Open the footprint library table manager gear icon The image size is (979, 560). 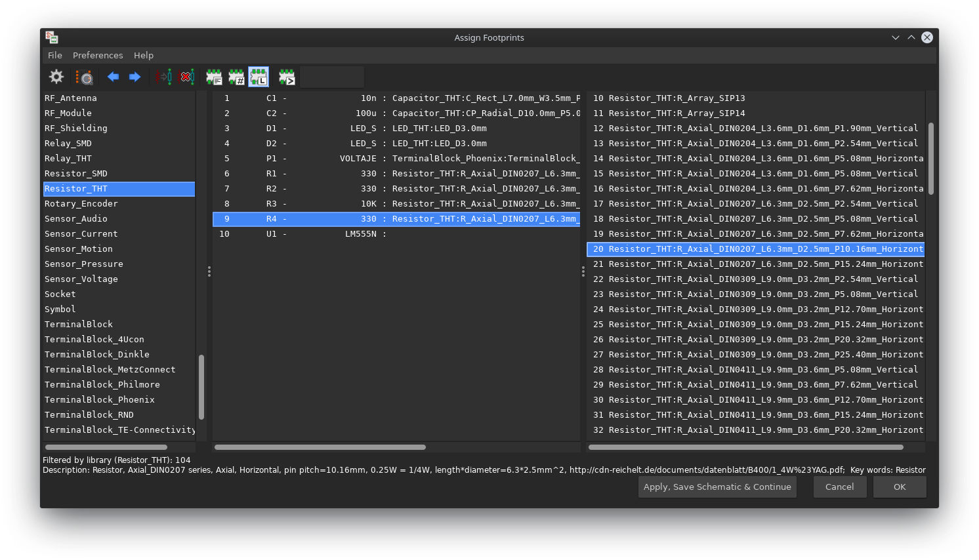(x=56, y=77)
